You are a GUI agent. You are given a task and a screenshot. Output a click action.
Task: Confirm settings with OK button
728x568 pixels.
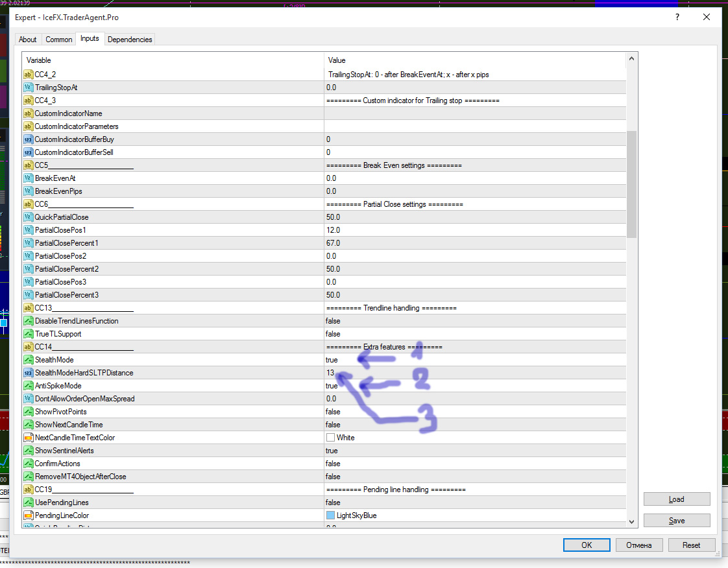tap(587, 545)
